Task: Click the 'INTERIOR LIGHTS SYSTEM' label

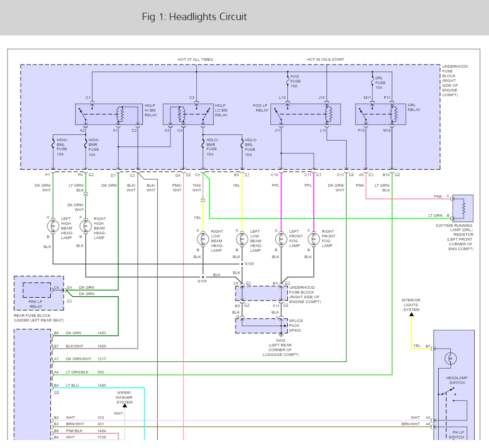Action: pos(411,305)
